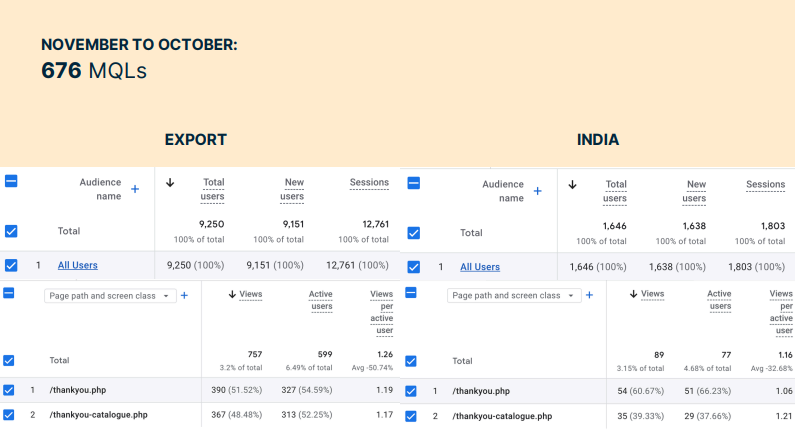
Task: Add dimension with plus icon in Export page table
Action: pyautogui.click(x=184, y=296)
